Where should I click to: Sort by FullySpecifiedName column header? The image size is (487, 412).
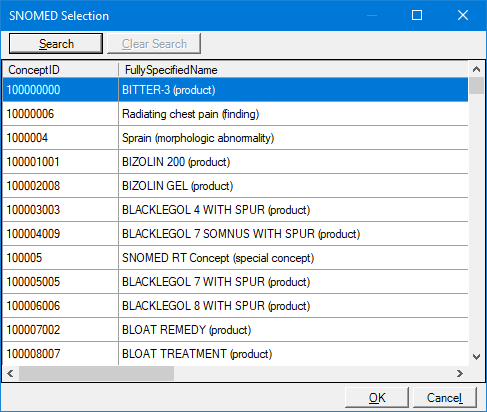pos(293,70)
